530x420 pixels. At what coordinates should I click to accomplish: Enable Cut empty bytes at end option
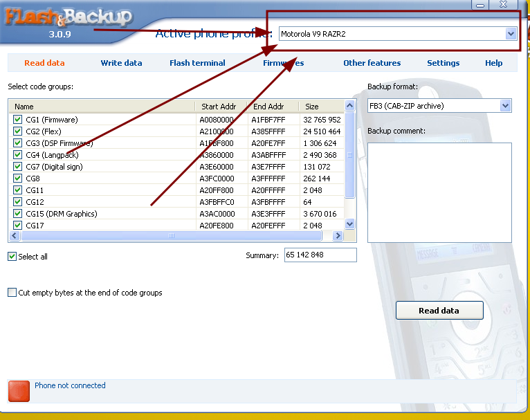pyautogui.click(x=12, y=293)
